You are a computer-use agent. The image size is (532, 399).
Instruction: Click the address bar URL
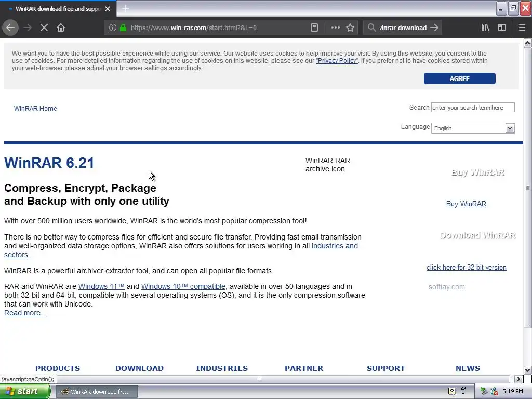tap(193, 28)
